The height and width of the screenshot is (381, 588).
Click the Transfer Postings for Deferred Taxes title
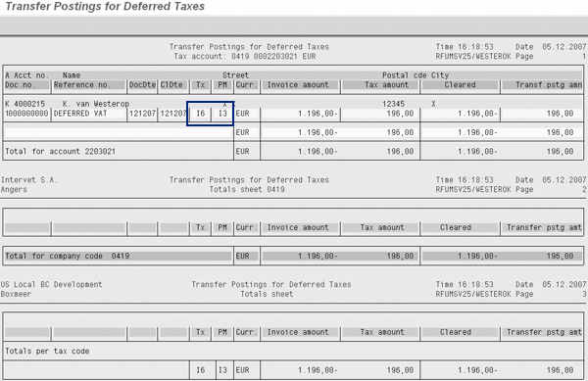pos(105,7)
